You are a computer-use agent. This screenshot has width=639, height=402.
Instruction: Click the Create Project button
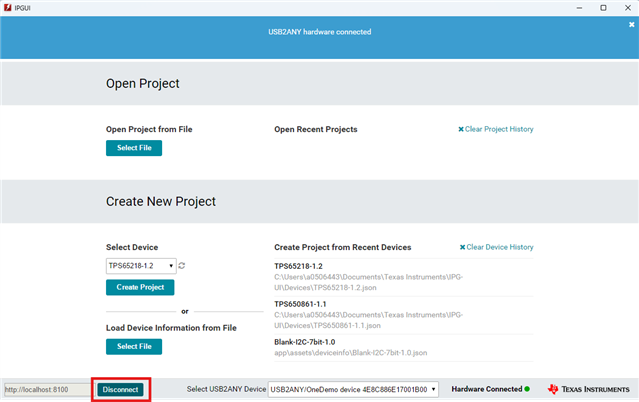pyautogui.click(x=140, y=287)
